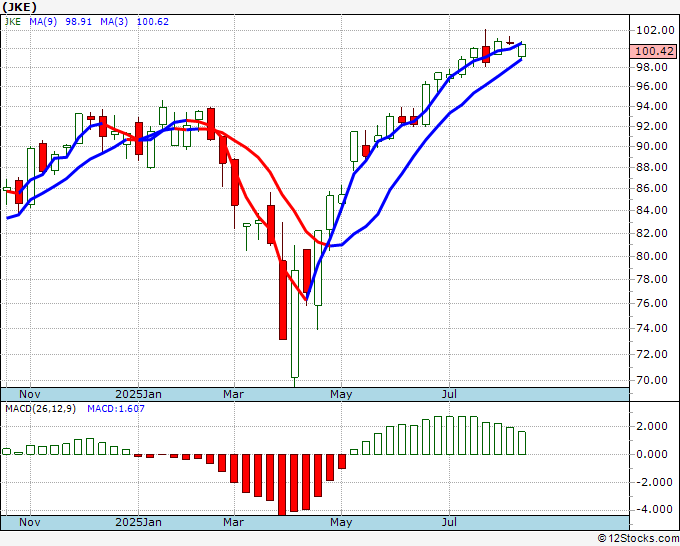This screenshot has height=546, width=680.
Task: Click the 74.00 price axis label
Action: pos(652,328)
